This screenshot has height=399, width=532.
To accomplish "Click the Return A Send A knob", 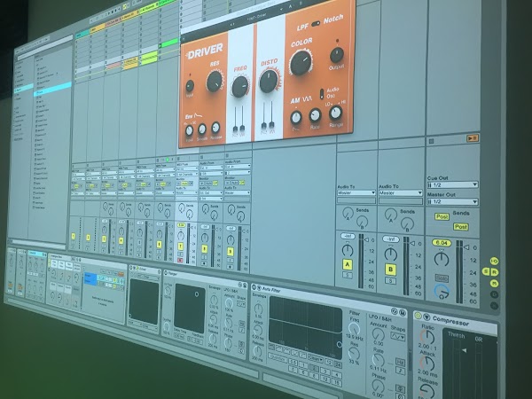I will (x=348, y=213).
